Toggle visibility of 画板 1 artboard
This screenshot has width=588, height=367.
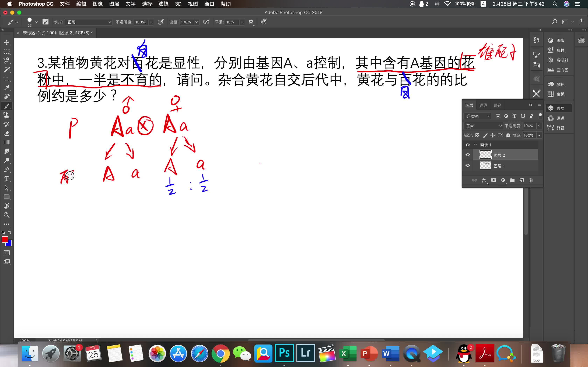[x=467, y=145]
